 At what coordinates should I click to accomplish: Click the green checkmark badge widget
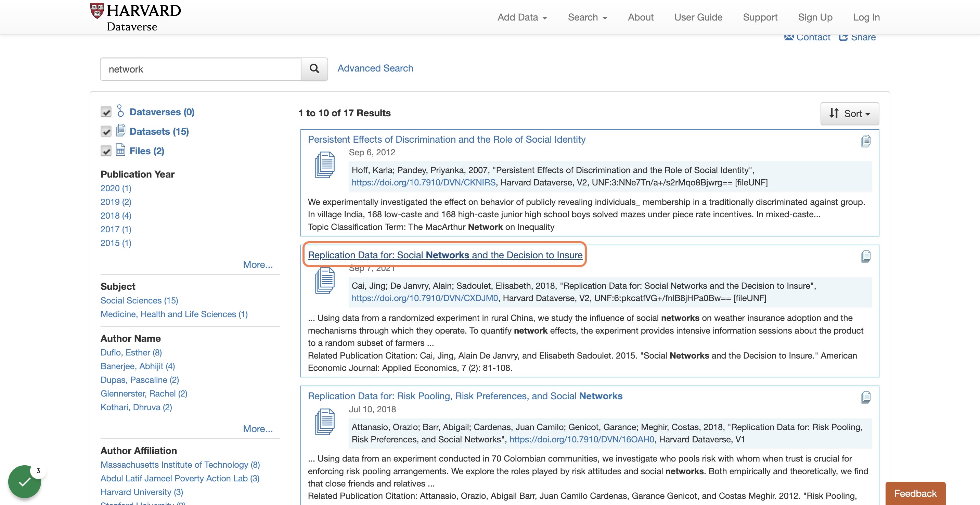[x=25, y=481]
